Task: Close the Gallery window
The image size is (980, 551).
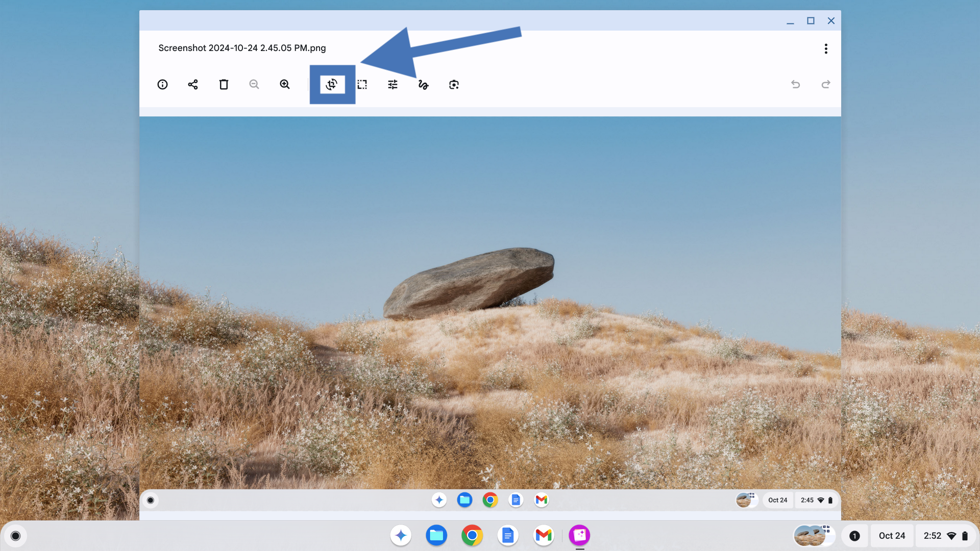Action: point(831,21)
